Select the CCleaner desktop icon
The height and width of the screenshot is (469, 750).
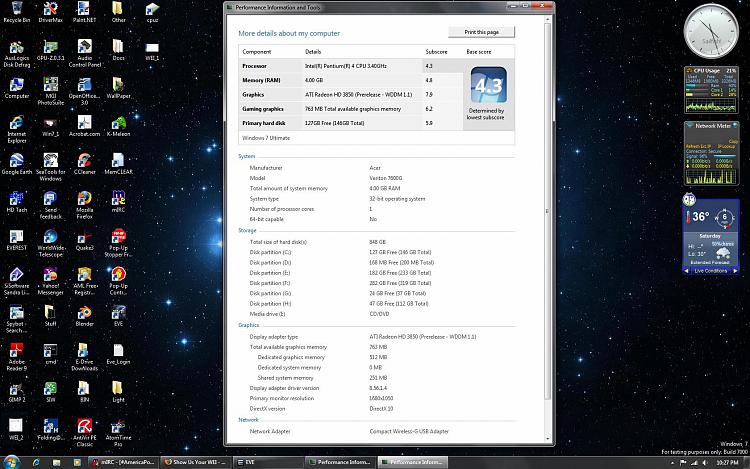click(85, 164)
